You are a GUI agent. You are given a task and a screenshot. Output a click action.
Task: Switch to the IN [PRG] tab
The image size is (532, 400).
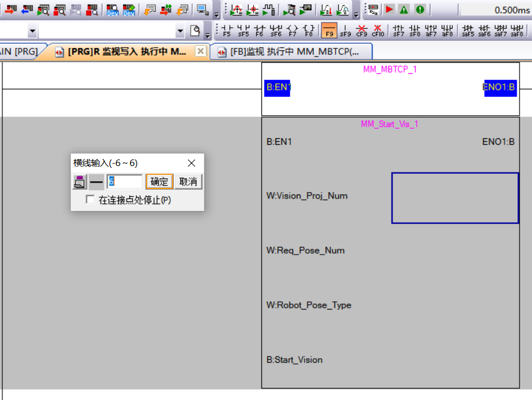coord(19,51)
